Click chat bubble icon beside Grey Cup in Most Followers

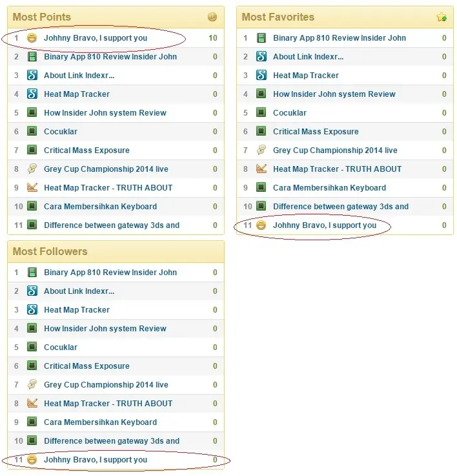[x=32, y=385]
